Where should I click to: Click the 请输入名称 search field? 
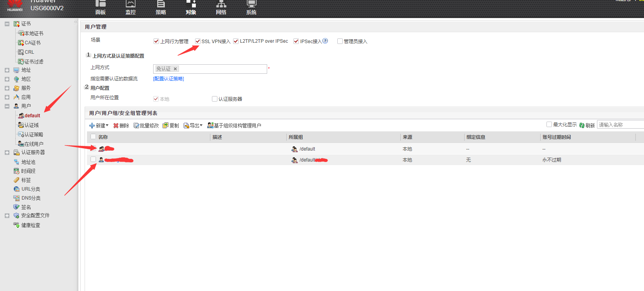coord(620,125)
